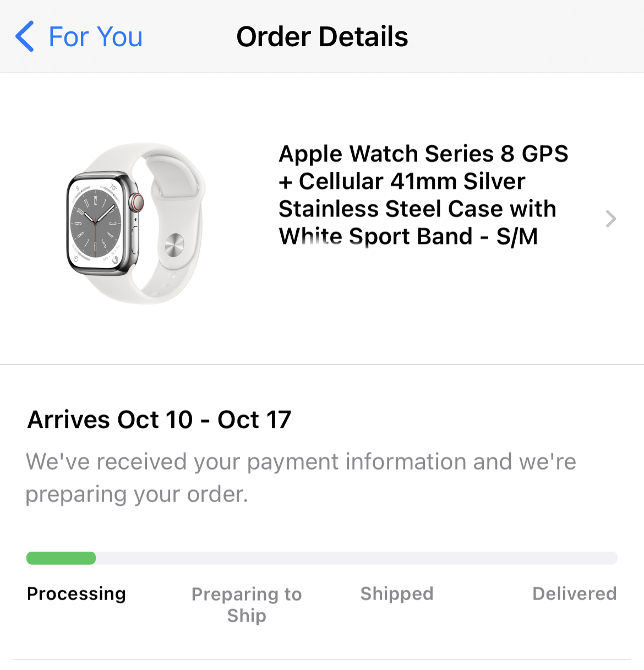644x670 pixels.
Task: Click the watch face in the product image
Action: tap(95, 223)
